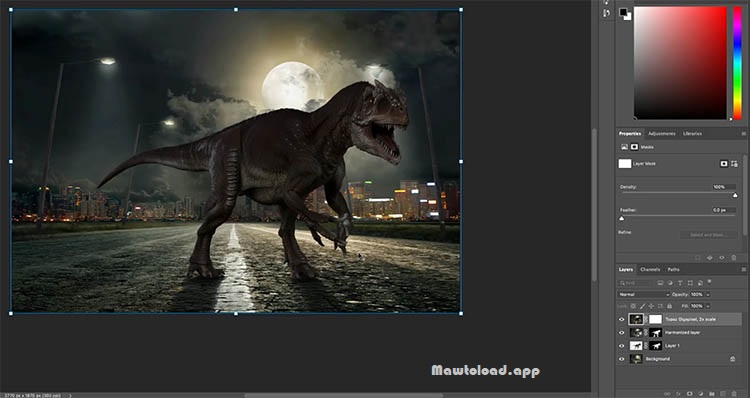Add a layer mask from Layers panel
The height and width of the screenshot is (398, 750).
690,394
